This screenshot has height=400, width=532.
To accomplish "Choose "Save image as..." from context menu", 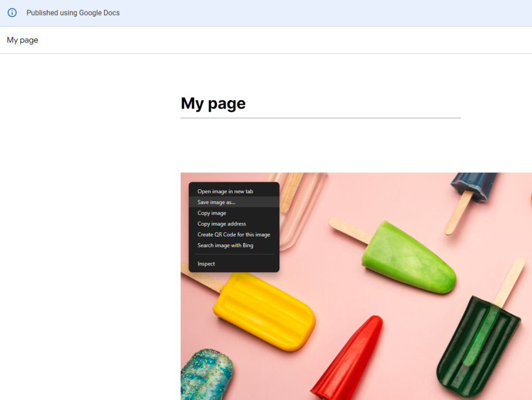I will click(x=216, y=202).
